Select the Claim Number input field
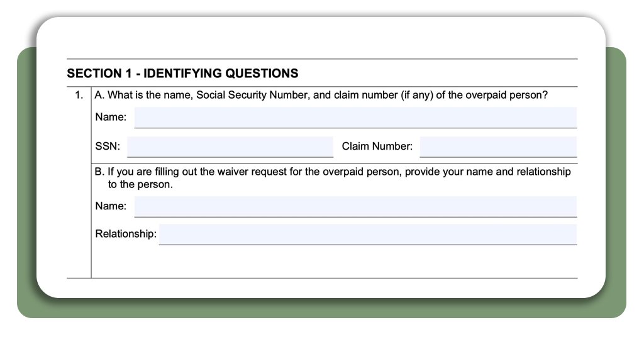This screenshot has width=644, height=337. 498,146
